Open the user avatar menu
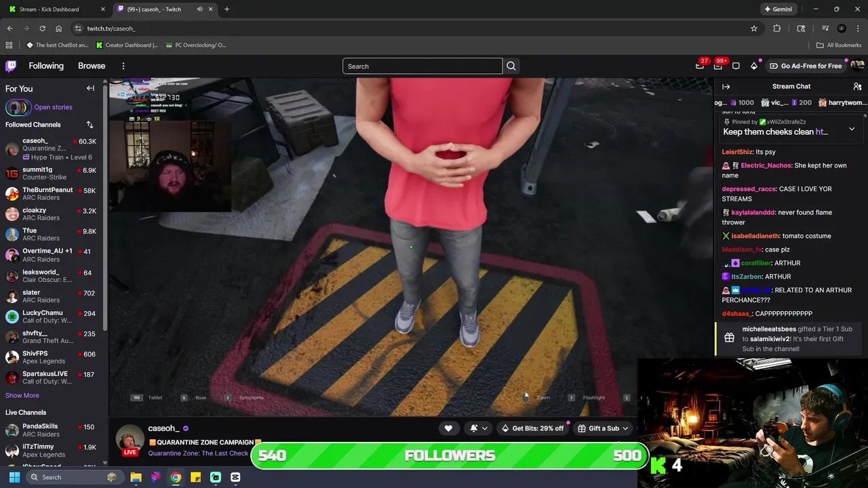Screen dimensions: 868x488 point(857,66)
